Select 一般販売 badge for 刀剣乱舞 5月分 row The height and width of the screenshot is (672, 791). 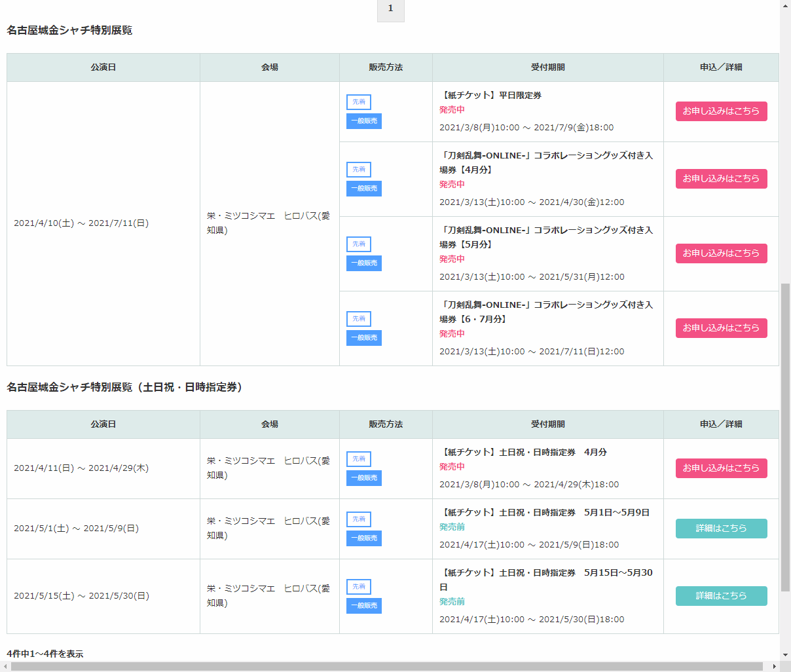pos(364,263)
